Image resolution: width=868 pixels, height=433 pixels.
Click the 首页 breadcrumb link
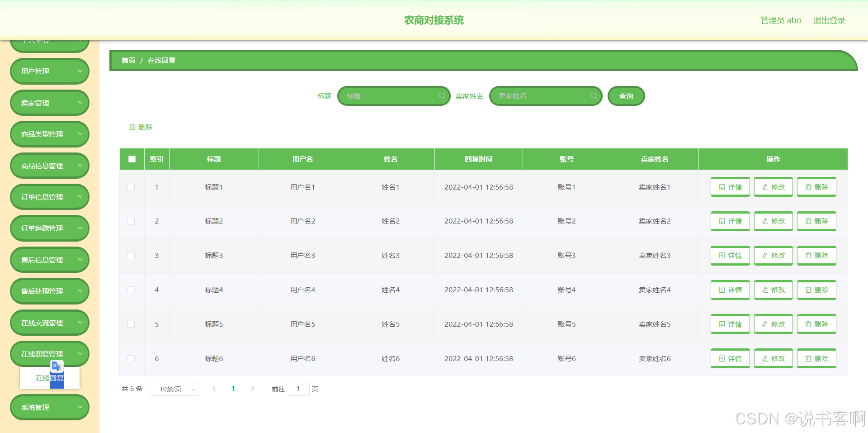click(x=128, y=60)
